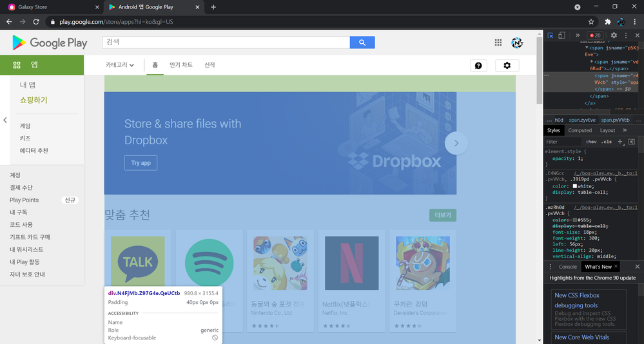
Task: Open the 20 errors badge
Action: (595, 35)
